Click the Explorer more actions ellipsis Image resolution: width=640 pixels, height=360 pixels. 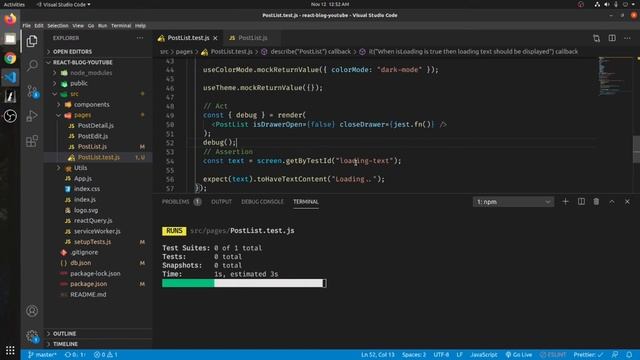(140, 38)
